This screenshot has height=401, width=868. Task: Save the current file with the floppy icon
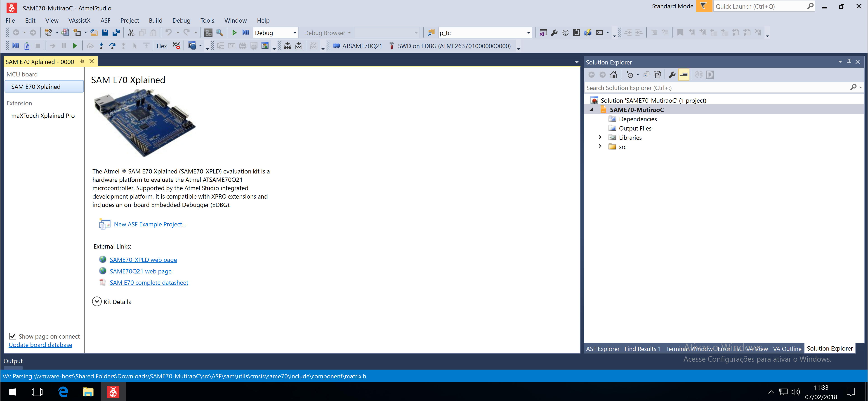[105, 33]
